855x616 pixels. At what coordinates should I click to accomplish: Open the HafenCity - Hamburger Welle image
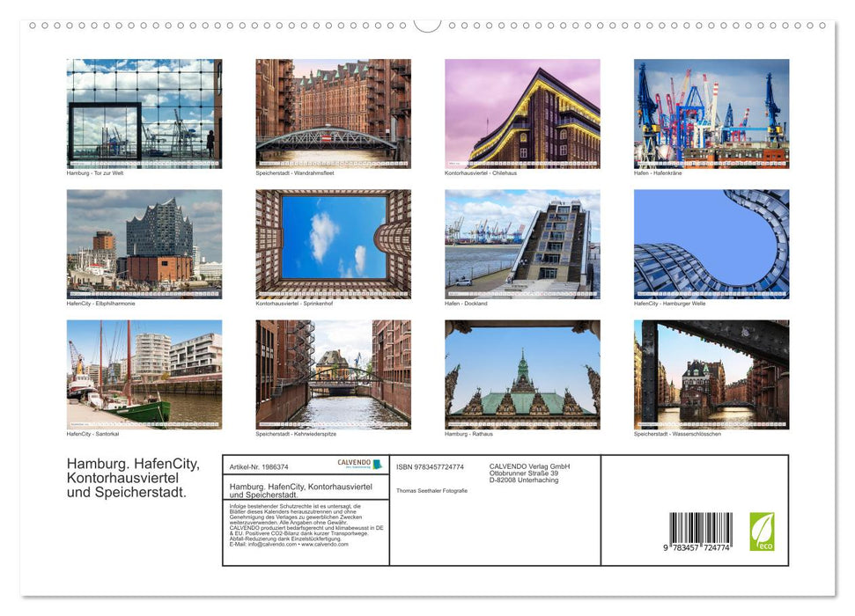click(712, 245)
